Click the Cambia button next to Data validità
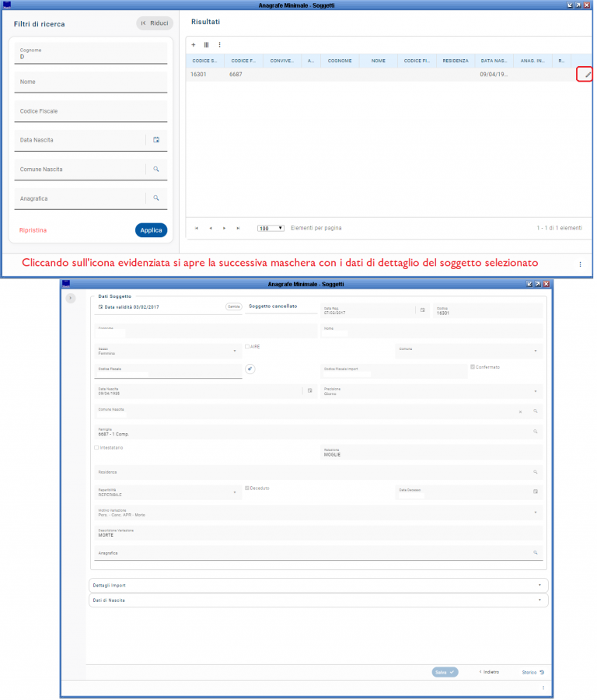The image size is (597, 700). tap(235, 308)
